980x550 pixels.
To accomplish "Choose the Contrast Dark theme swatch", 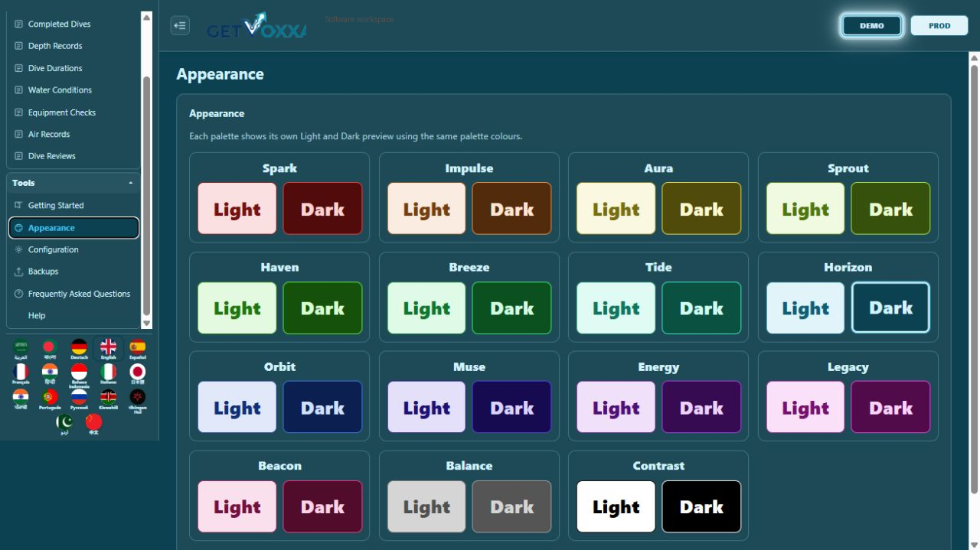I will [x=701, y=506].
